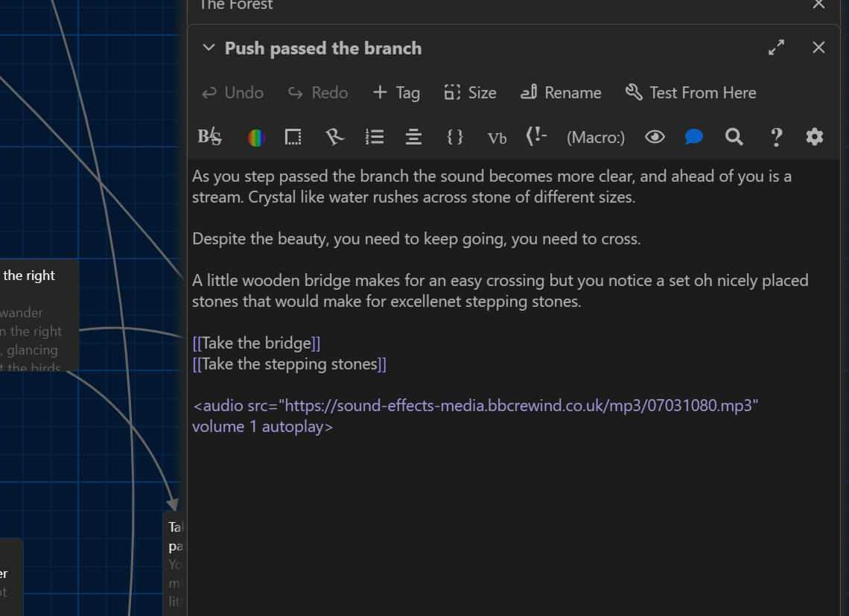Click inside the passage text editor
Viewport: 849px width, 616px height.
pos(514,507)
